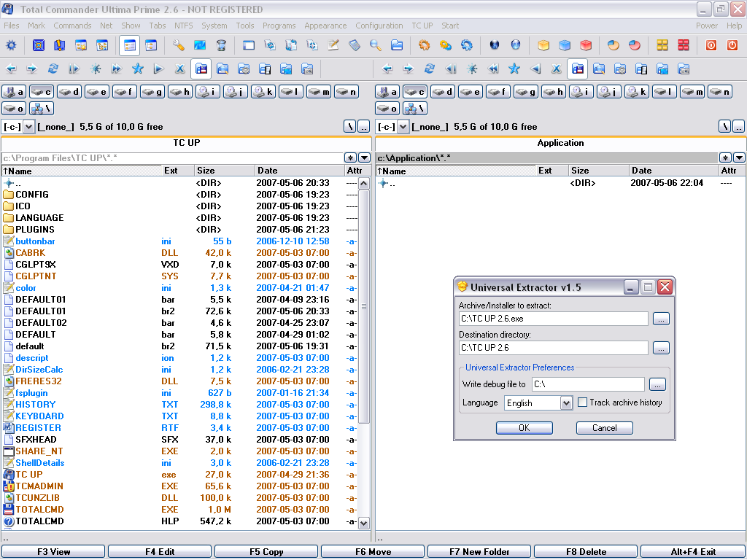Image resolution: width=747 pixels, height=560 pixels.
Task: Browse for the archive file to extract
Action: [x=661, y=319]
